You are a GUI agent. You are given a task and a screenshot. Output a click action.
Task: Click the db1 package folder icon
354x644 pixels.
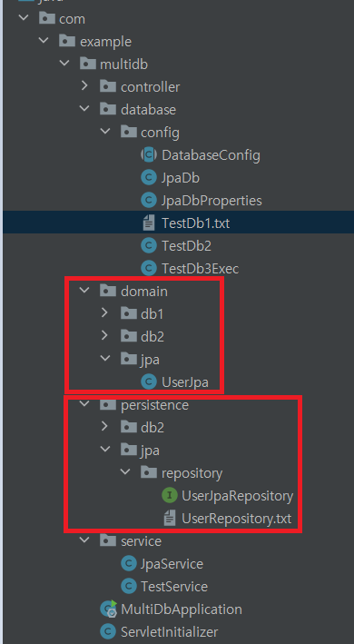pos(128,313)
